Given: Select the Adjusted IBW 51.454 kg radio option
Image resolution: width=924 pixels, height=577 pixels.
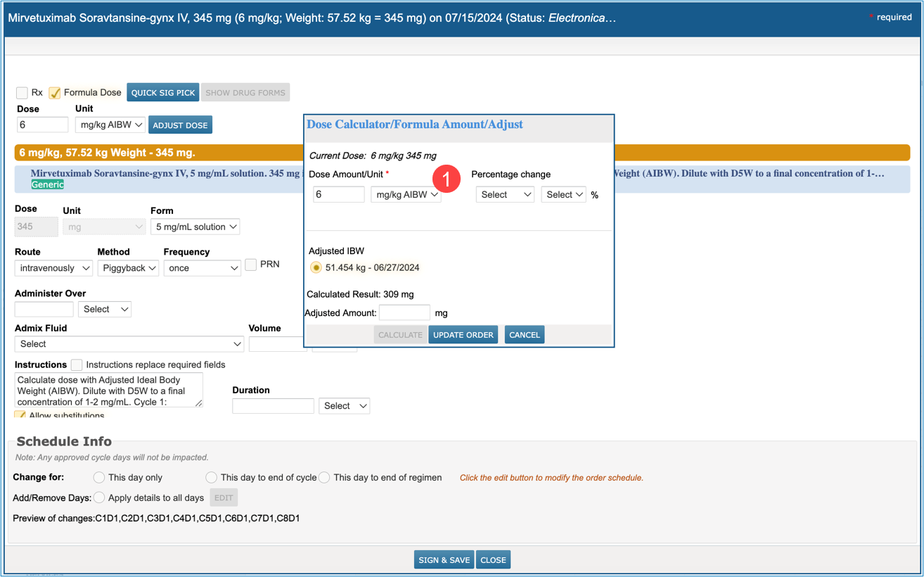Looking at the screenshot, I should 316,267.
